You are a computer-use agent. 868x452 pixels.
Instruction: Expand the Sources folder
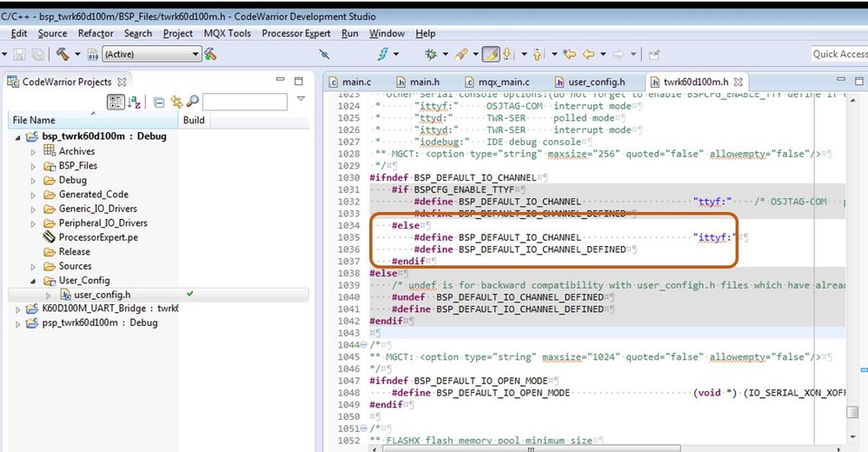33,267
